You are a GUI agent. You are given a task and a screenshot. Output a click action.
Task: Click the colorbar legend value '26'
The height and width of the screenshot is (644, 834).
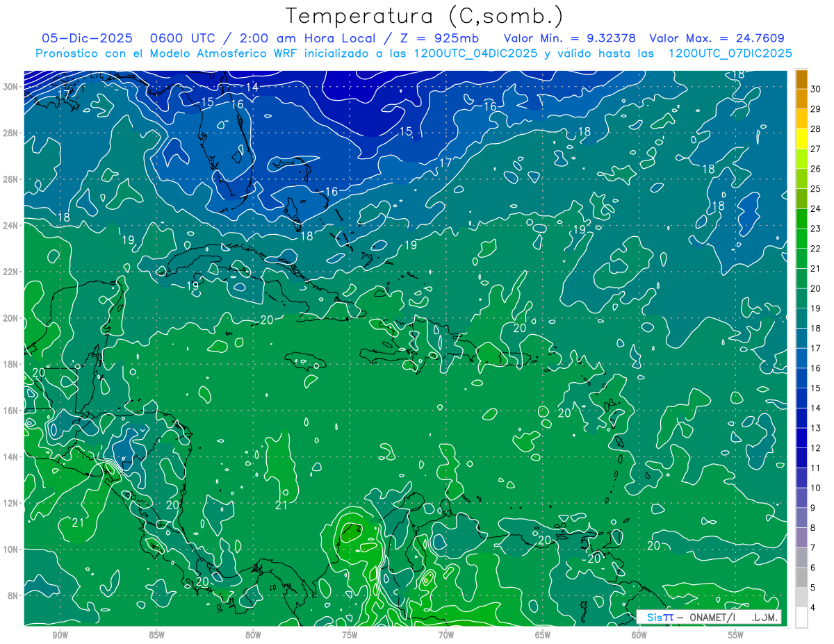(x=815, y=169)
